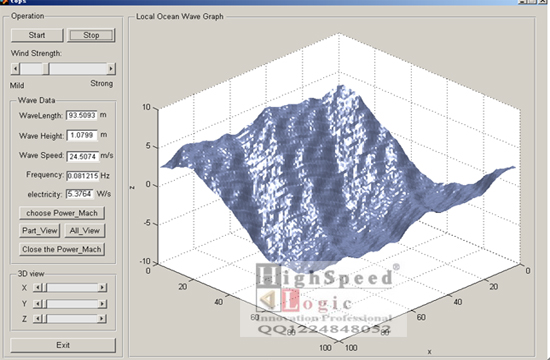The width and height of the screenshot is (550, 360).
Task: Click the X view slider right arrow
Action: coord(102,288)
